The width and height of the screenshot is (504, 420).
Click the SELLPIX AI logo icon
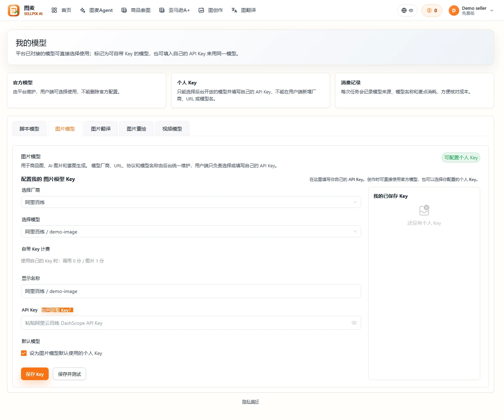point(14,10)
